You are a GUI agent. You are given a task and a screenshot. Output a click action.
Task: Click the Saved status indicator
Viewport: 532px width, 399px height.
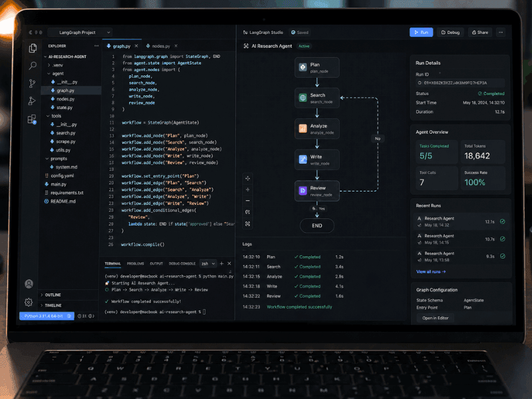click(300, 32)
